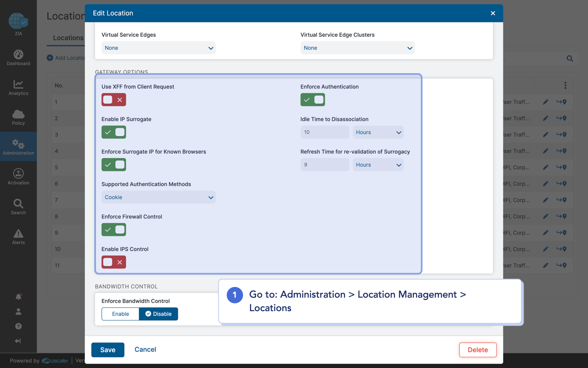Enable the Use XFF from Client Request toggle
The height and width of the screenshot is (368, 588).
click(x=114, y=99)
